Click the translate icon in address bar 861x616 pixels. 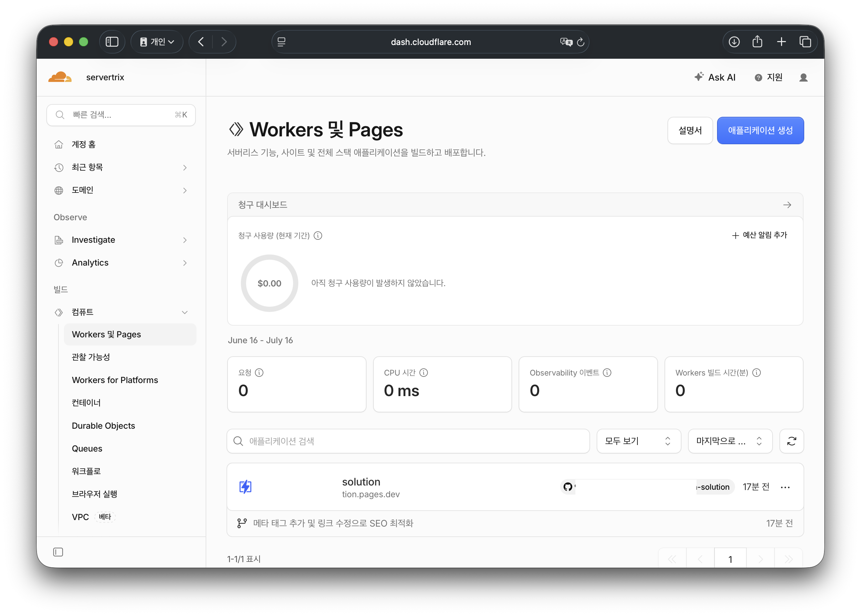coord(566,42)
